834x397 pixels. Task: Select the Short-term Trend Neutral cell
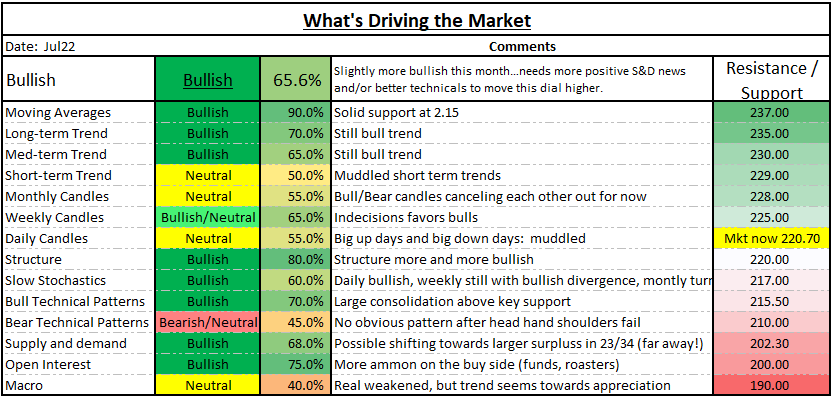(x=207, y=176)
